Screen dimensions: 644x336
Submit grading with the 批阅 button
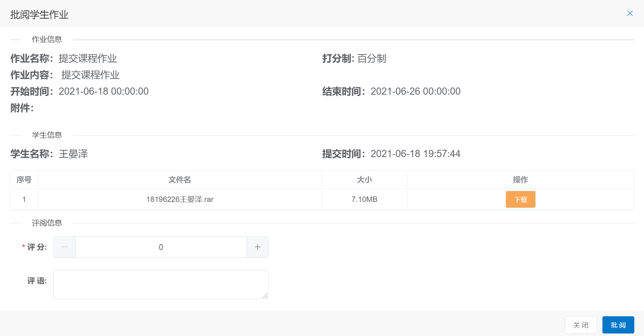pyautogui.click(x=618, y=325)
